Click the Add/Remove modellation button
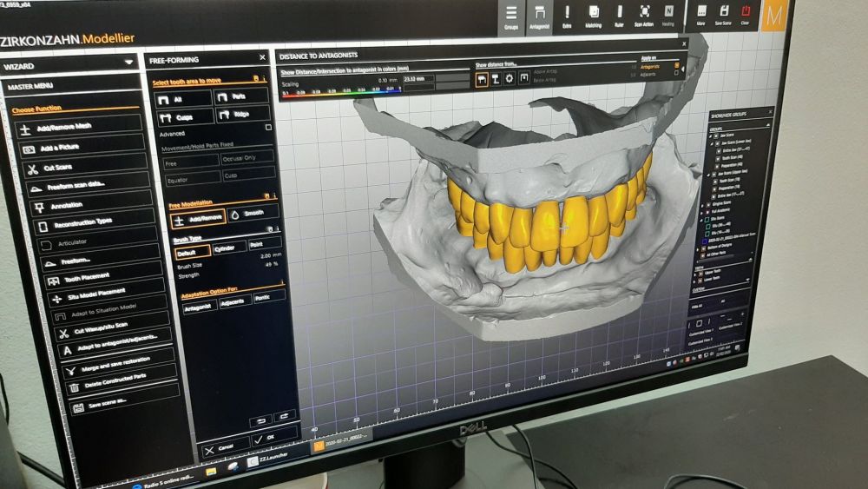Viewport: 868px width, 489px height. coord(198,219)
